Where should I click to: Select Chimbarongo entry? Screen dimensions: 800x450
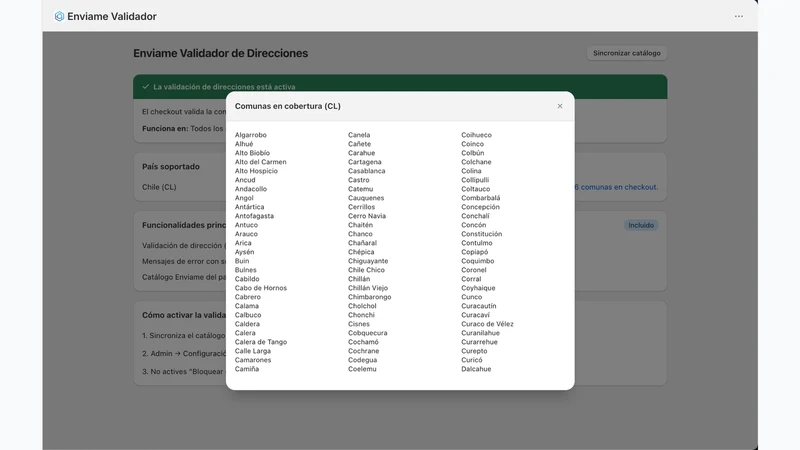click(369, 297)
